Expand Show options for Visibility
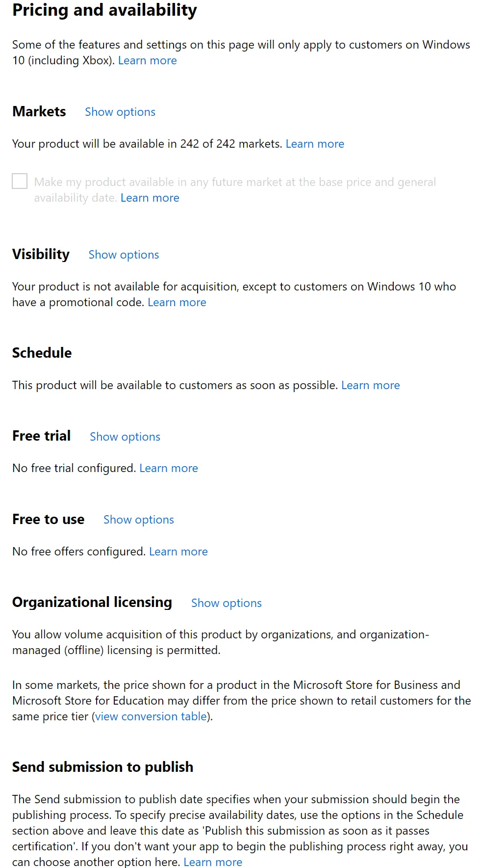This screenshot has height=868, width=480. [x=124, y=255]
